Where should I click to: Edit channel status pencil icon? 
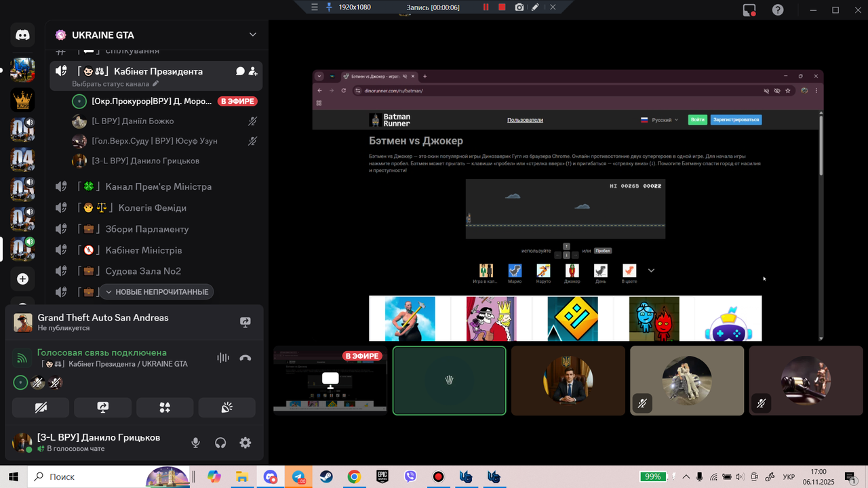pos(155,84)
